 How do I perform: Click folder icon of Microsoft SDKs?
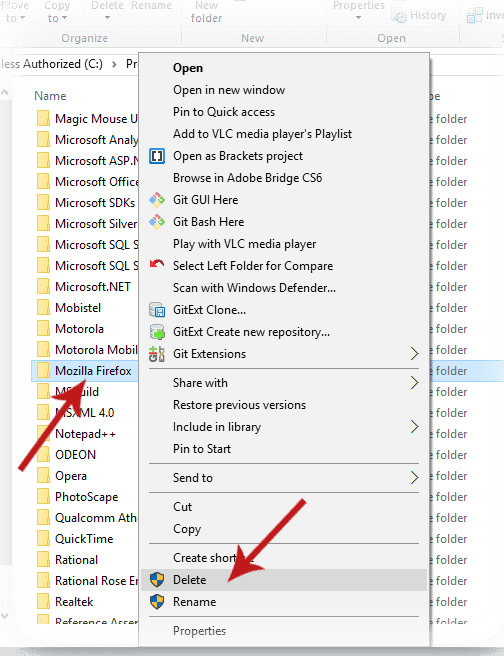43,203
